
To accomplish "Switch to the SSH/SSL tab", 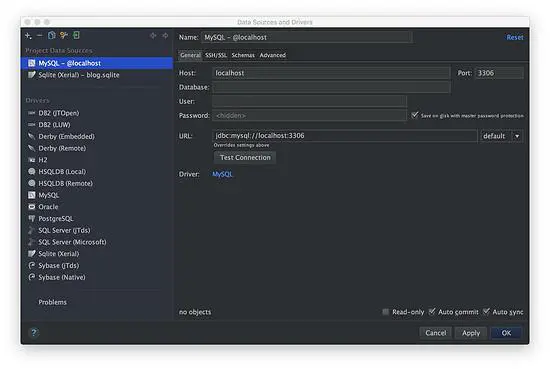I will [x=216, y=55].
